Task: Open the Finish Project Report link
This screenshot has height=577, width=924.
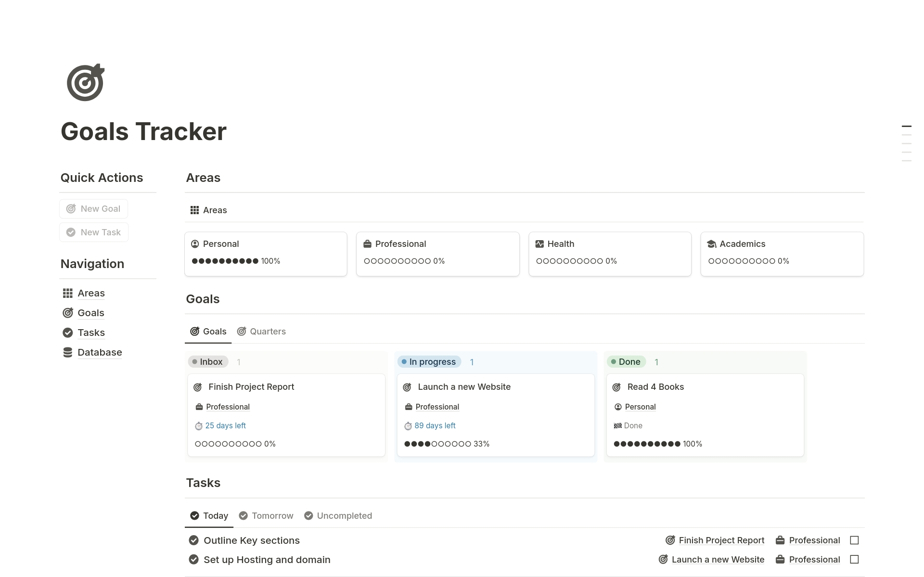Action: 721,540
